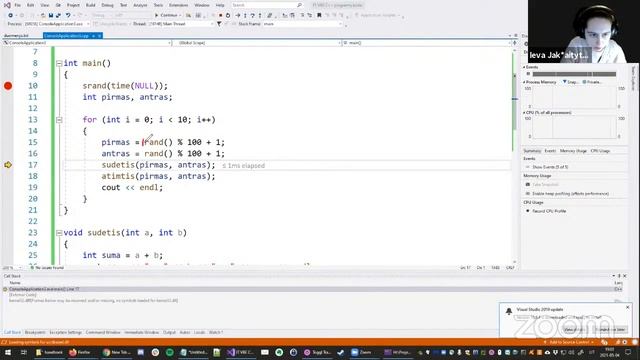
Task: Click the search magnifier icon in title bar
Action: [300, 5]
